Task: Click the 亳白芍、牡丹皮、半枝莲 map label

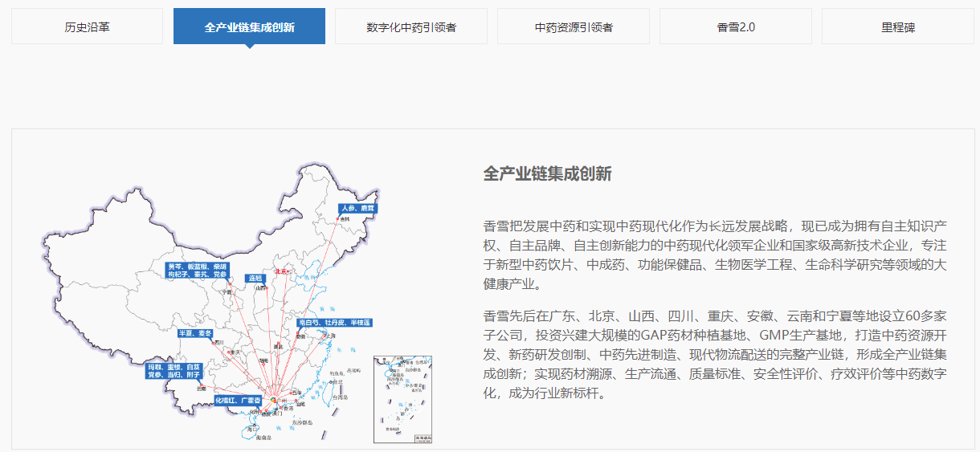Action: click(334, 323)
